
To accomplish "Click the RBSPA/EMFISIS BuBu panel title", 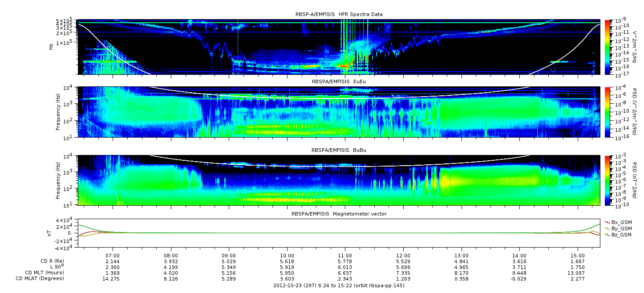I will click(x=339, y=150).
